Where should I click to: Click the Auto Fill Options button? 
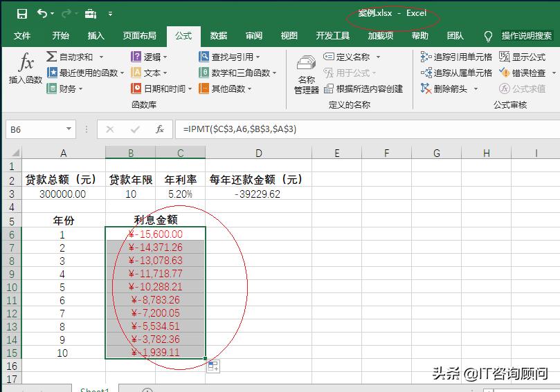coord(213,366)
